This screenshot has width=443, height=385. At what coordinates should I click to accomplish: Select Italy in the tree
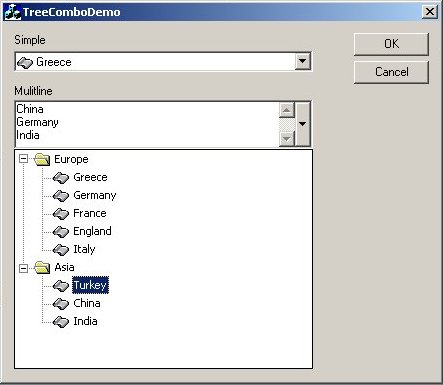click(x=84, y=249)
